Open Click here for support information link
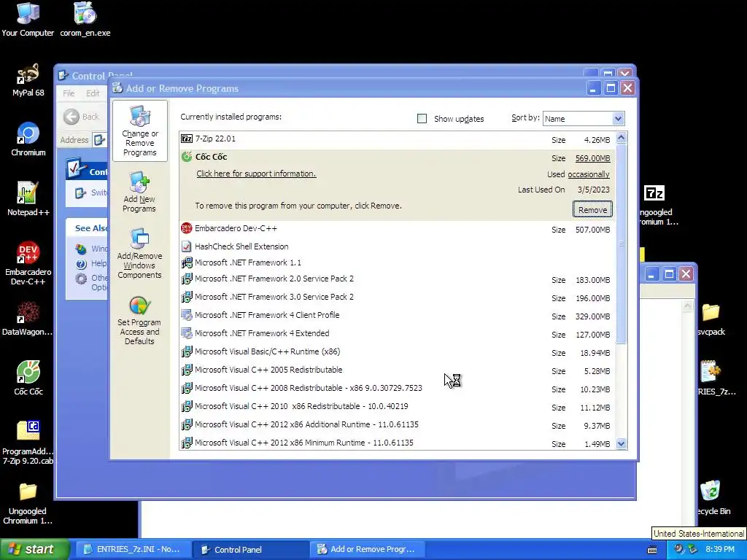Viewport: 747px width, 560px height. point(256,174)
